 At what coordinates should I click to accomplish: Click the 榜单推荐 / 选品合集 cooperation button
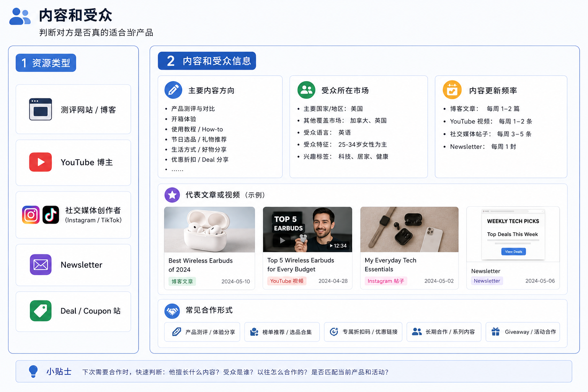tap(282, 332)
